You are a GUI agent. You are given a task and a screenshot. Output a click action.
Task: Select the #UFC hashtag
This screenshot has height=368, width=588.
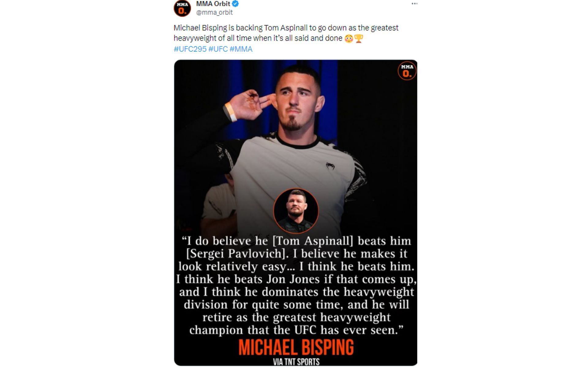click(x=218, y=49)
